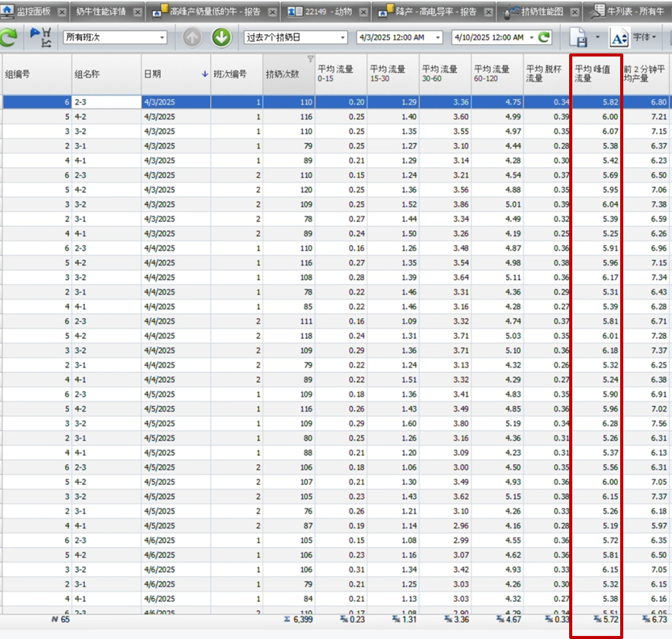Click the green down arrow button
The height and width of the screenshot is (639, 672).
click(x=221, y=38)
